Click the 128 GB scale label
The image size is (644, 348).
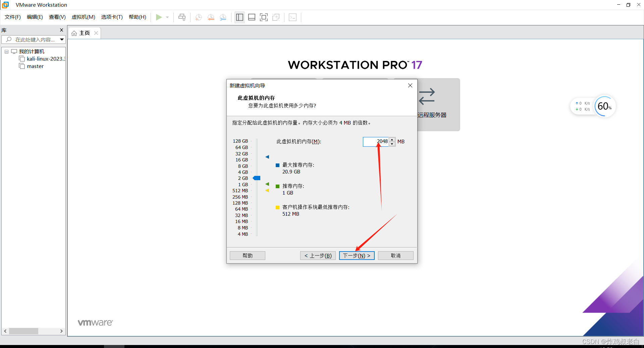click(240, 141)
